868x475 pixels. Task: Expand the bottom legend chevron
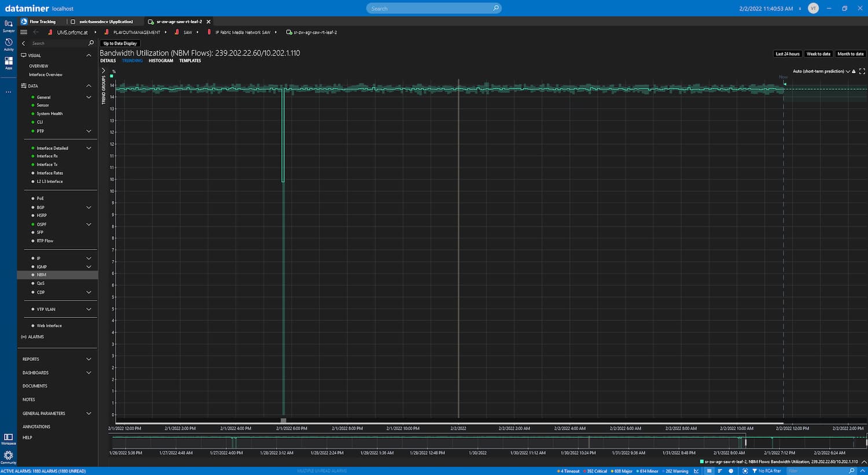pos(863,462)
